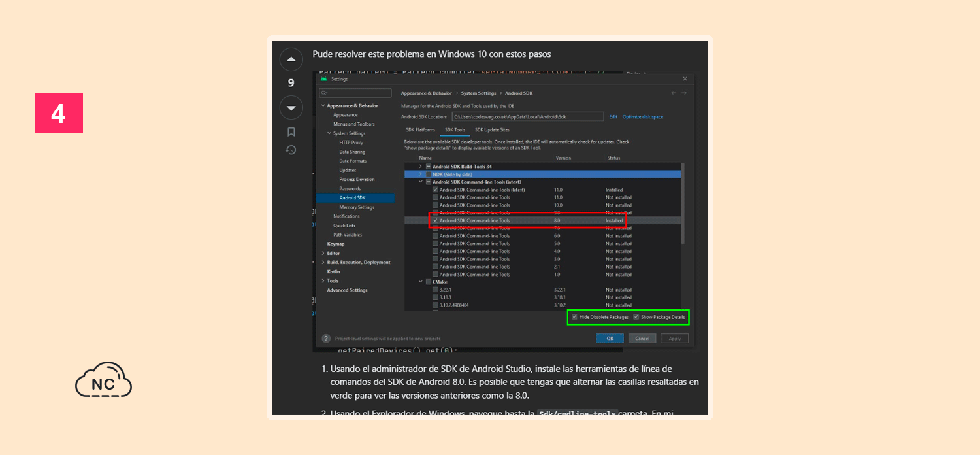Screen dimensions: 980x455
Task: Open Passwords settings page
Action: tap(350, 188)
